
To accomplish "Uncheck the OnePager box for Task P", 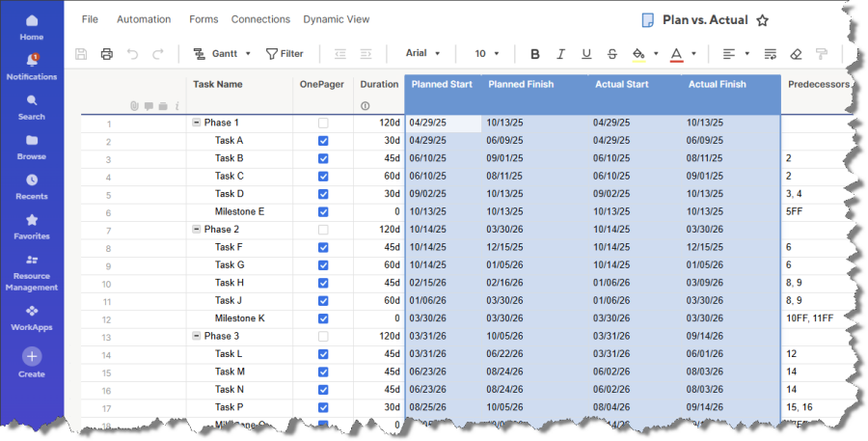I will pos(323,407).
